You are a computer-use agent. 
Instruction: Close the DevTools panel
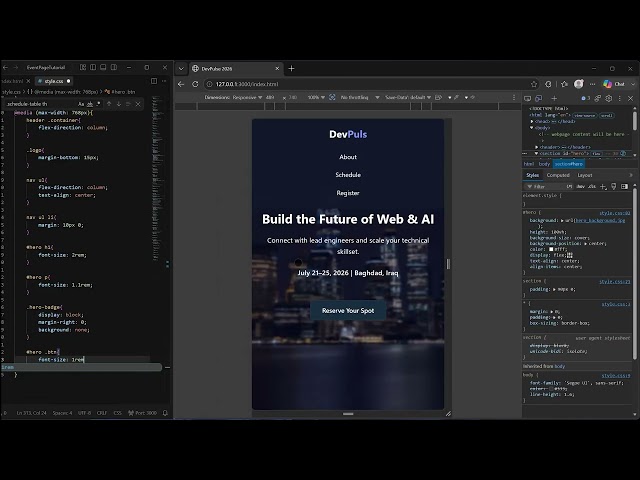click(630, 98)
